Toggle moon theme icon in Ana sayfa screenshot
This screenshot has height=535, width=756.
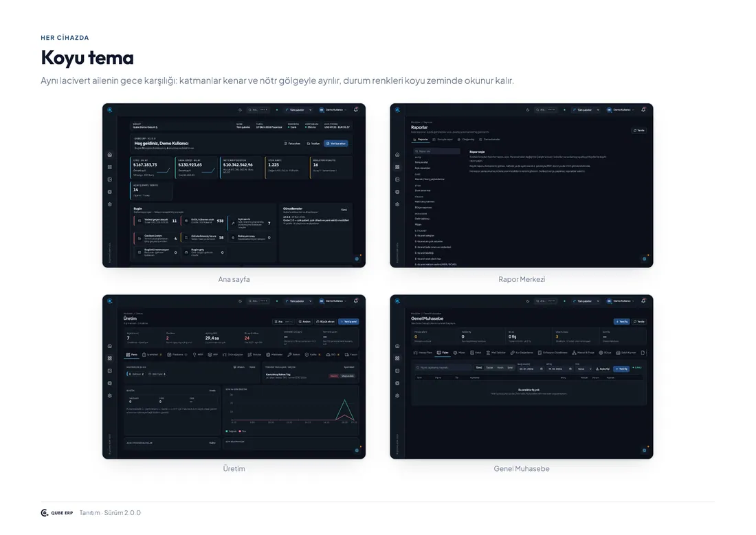(x=240, y=110)
